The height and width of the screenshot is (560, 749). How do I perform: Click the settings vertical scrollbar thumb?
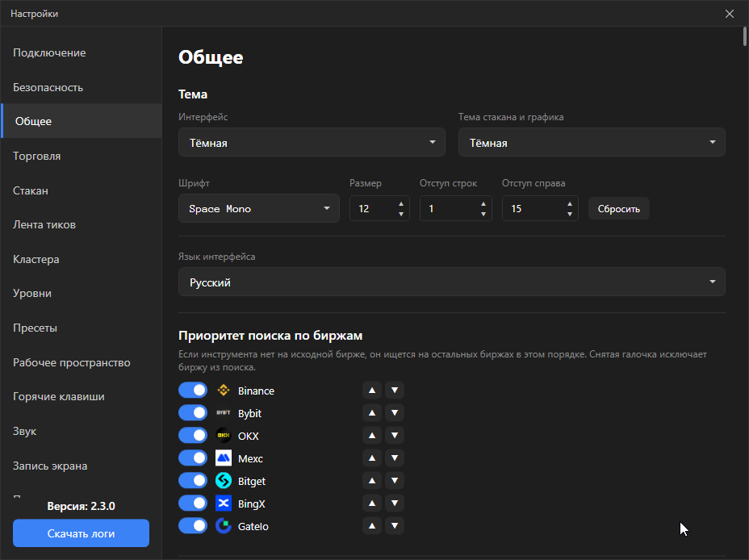[745, 37]
